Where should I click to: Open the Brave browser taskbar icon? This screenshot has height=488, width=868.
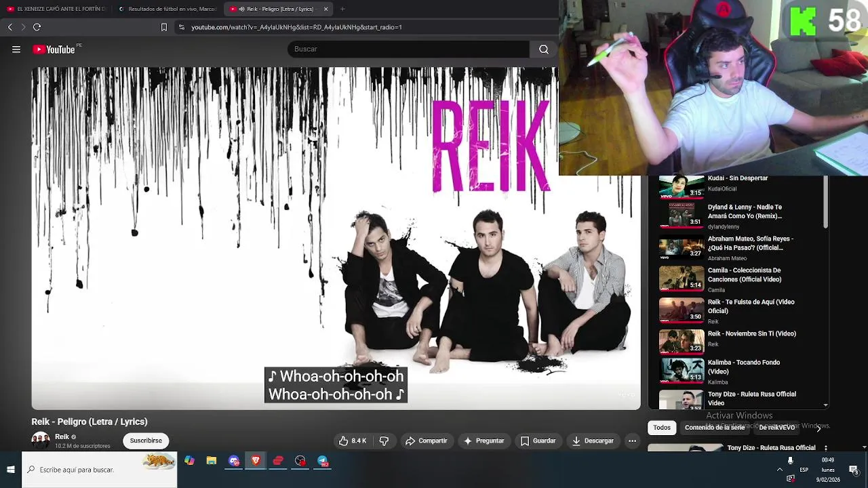pyautogui.click(x=256, y=462)
